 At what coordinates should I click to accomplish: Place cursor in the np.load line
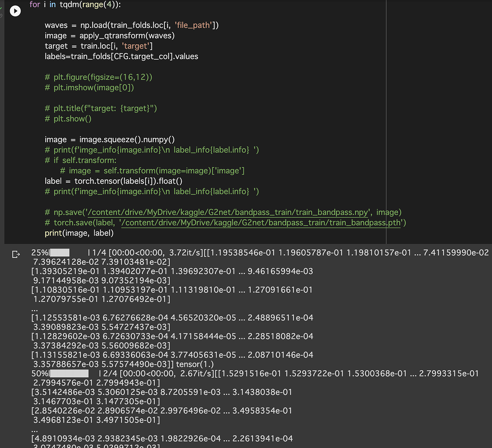(x=132, y=25)
